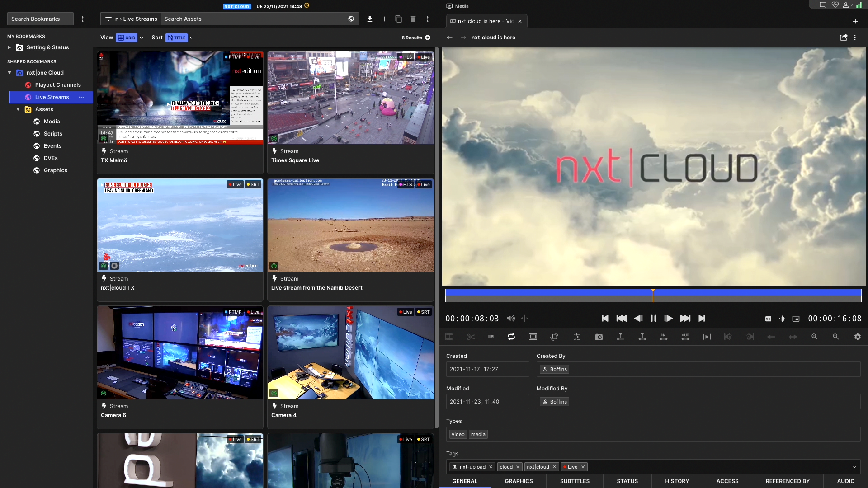This screenshot has width=868, height=488.
Task: Open Live Streams bookmark options
Action: pos(81,97)
